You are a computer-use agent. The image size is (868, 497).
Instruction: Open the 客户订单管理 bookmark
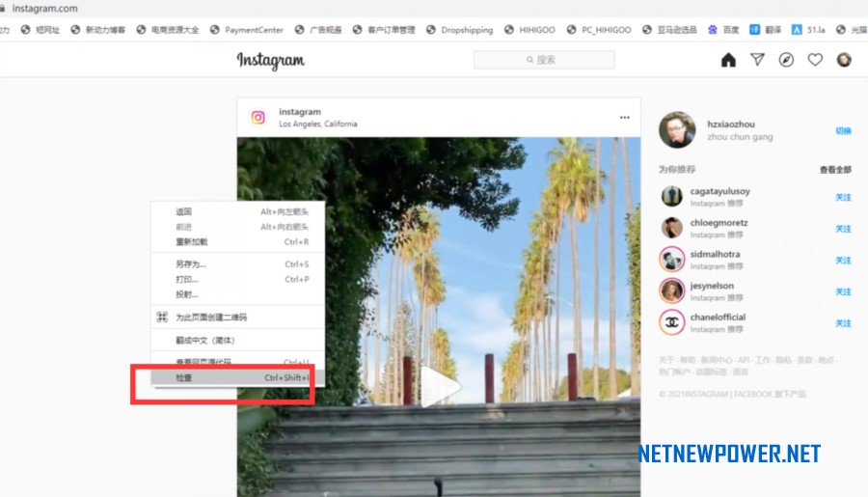pyautogui.click(x=384, y=30)
